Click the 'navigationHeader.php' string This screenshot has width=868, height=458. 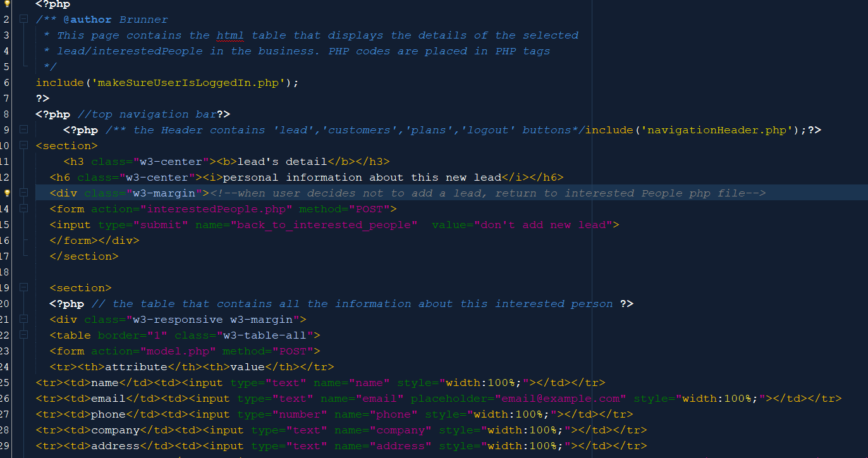717,130
